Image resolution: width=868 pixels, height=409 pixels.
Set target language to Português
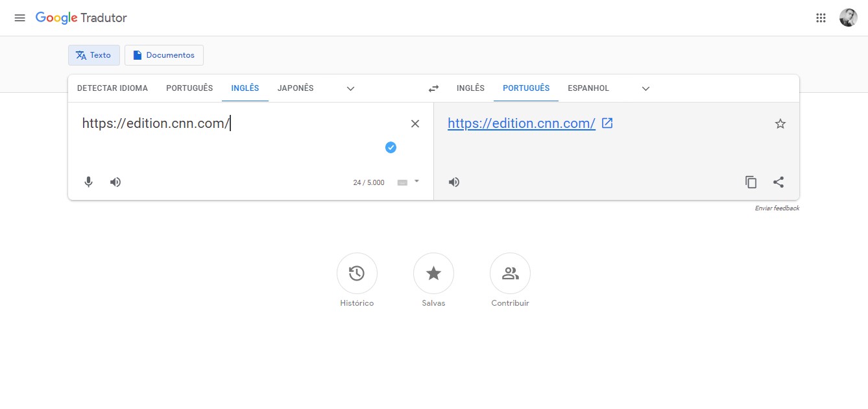click(526, 88)
